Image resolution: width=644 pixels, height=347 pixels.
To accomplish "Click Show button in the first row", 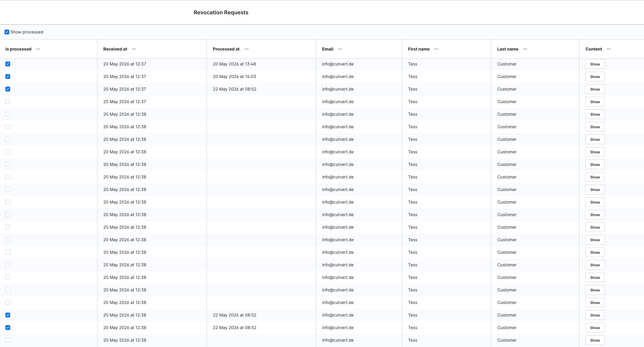I will 595,64.
